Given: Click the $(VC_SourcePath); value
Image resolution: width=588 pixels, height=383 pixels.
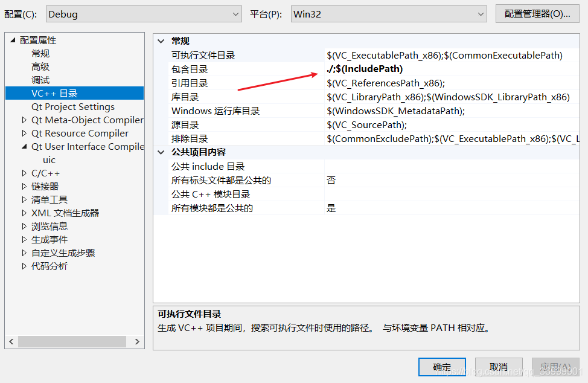Looking at the screenshot, I should (x=367, y=124).
